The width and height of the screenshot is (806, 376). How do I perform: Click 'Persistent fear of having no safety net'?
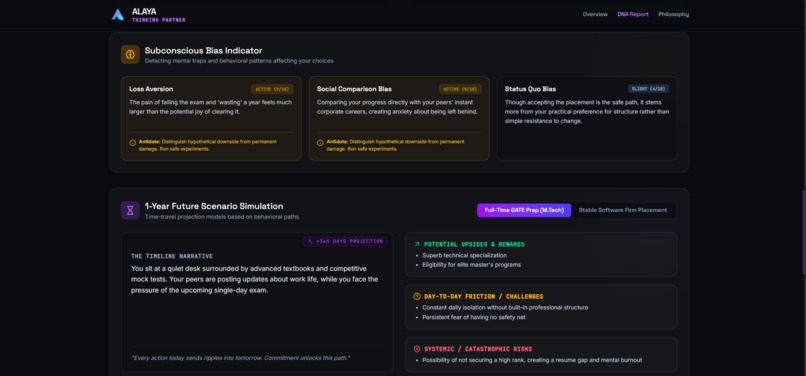click(474, 317)
